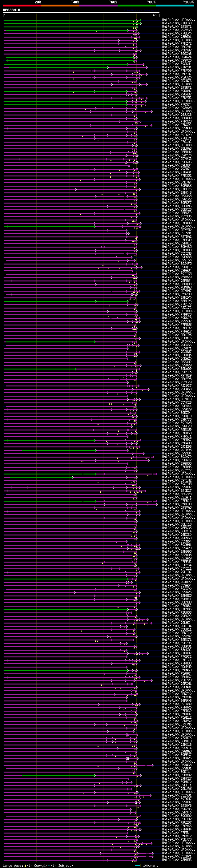The image size is (197, 868).
Task: Click UniRef100_Q69WY1 hit label
Action: coord(177,349)
